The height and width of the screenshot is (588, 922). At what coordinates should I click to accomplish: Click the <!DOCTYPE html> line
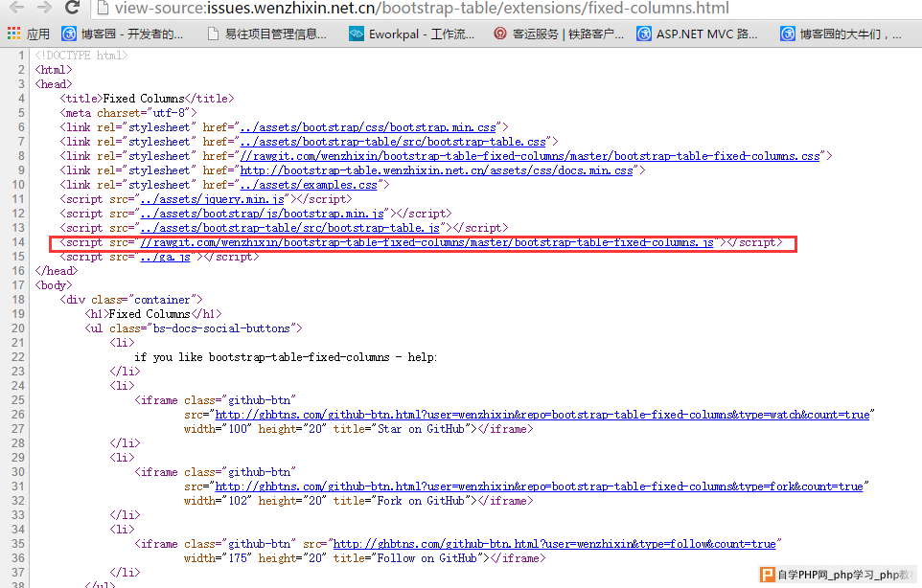(x=81, y=56)
